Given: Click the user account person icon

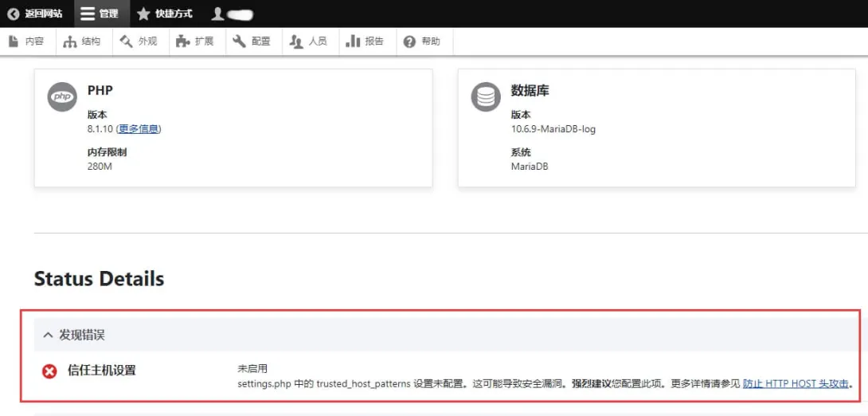Looking at the screenshot, I should (x=218, y=14).
